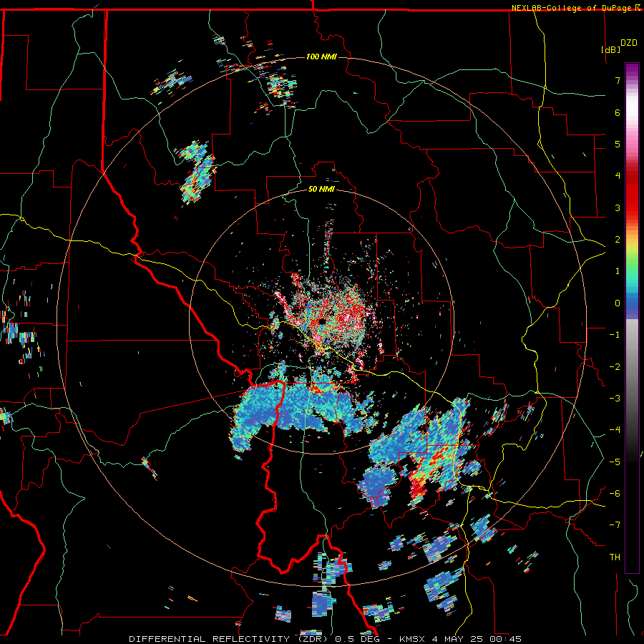The width and height of the screenshot is (644, 644).
Task: Click the TH label on the scale
Action: coord(615,557)
